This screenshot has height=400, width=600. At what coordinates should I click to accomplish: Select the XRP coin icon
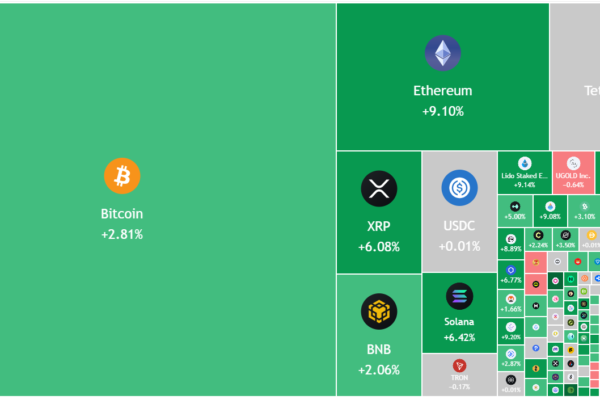pyautogui.click(x=379, y=187)
